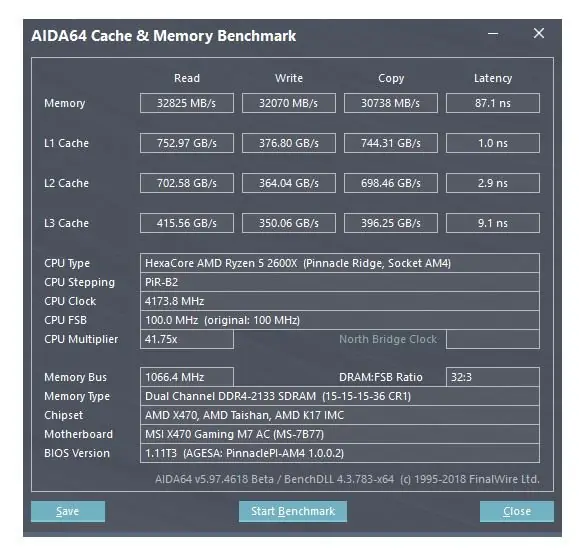Select Memory Write value 32070 MB/s

point(289,103)
